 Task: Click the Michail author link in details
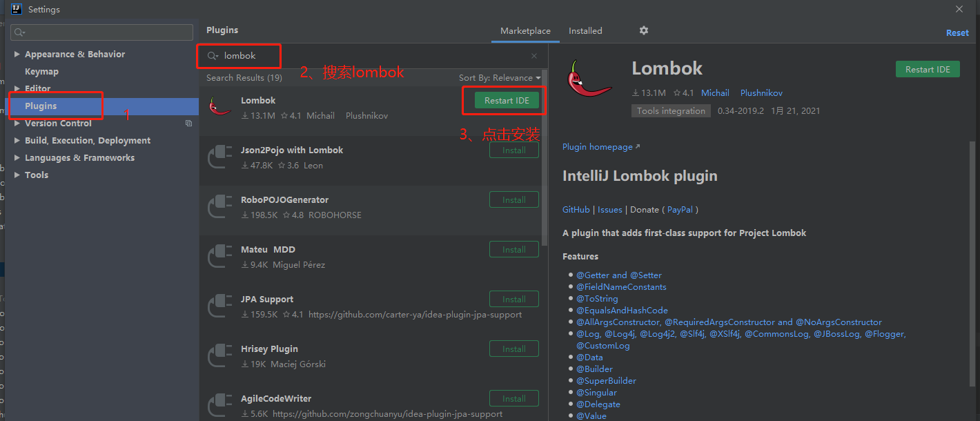coord(715,92)
